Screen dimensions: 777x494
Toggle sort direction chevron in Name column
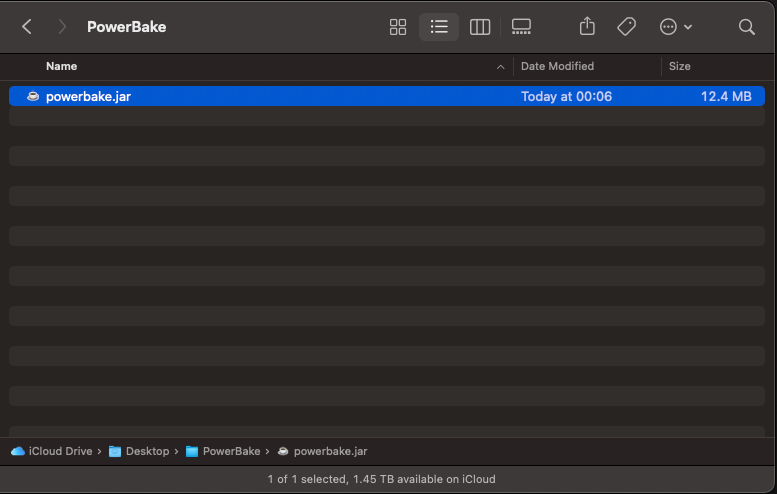tap(500, 67)
